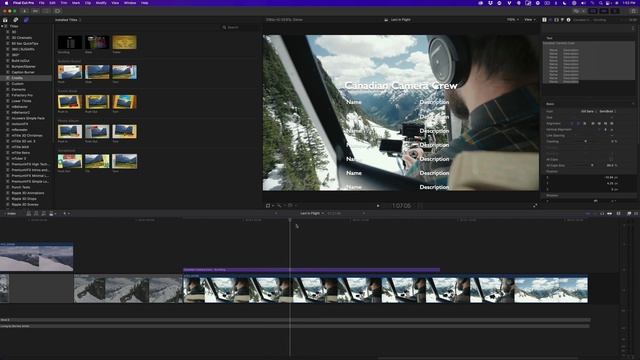Open the viewer View options dropdown

pyautogui.click(x=529, y=20)
